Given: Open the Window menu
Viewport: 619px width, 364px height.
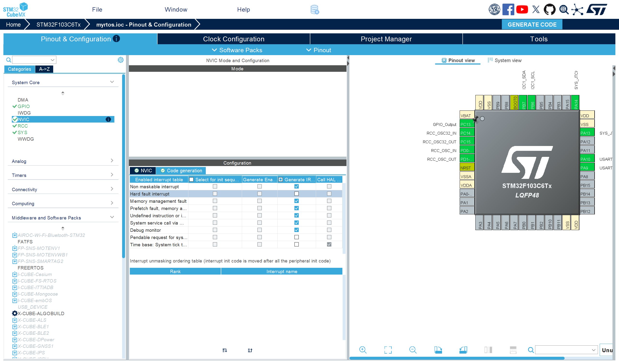Looking at the screenshot, I should (176, 10).
